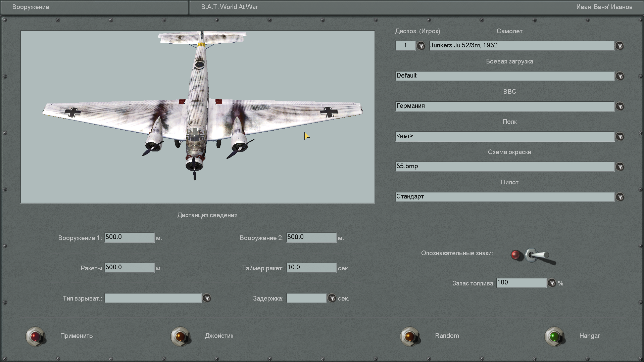Click the pilot name Иван 'Ваня' Иванов

tap(604, 7)
